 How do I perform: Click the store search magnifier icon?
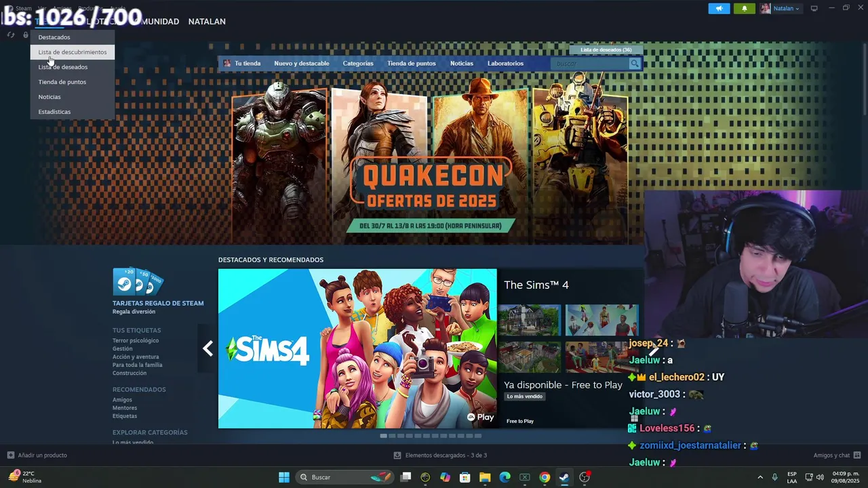coord(635,64)
